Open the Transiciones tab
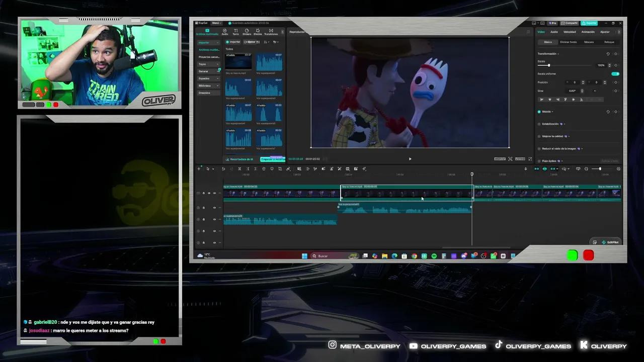Image resolution: width=644 pixels, height=362 pixels. click(271, 32)
